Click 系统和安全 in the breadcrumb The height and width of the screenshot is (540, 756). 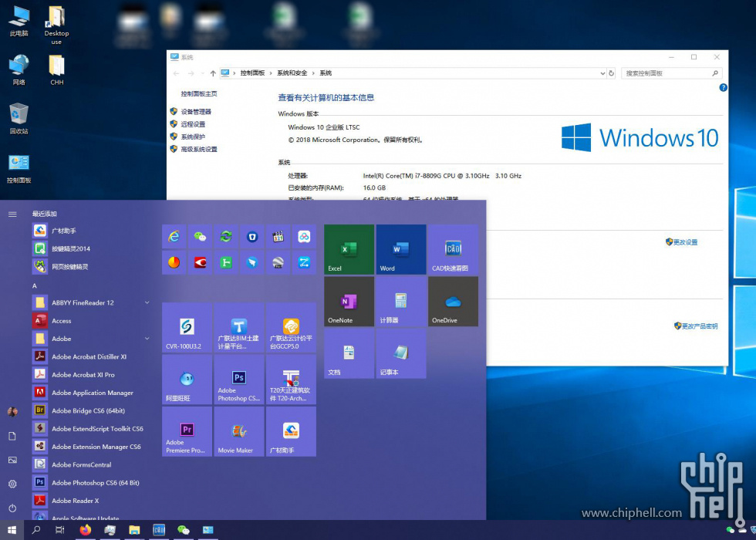click(x=292, y=73)
